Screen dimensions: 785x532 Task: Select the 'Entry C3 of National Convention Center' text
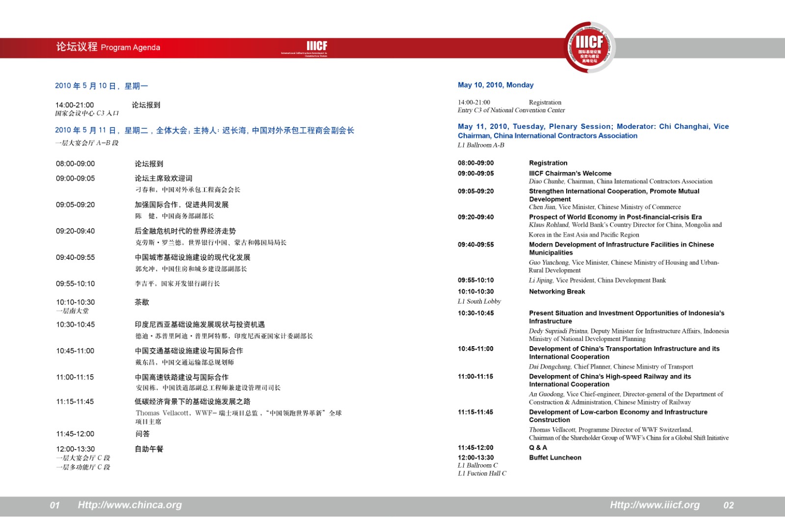point(511,110)
